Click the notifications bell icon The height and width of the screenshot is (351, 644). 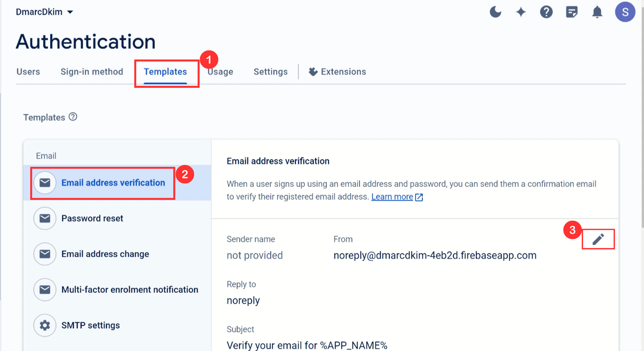click(x=597, y=12)
